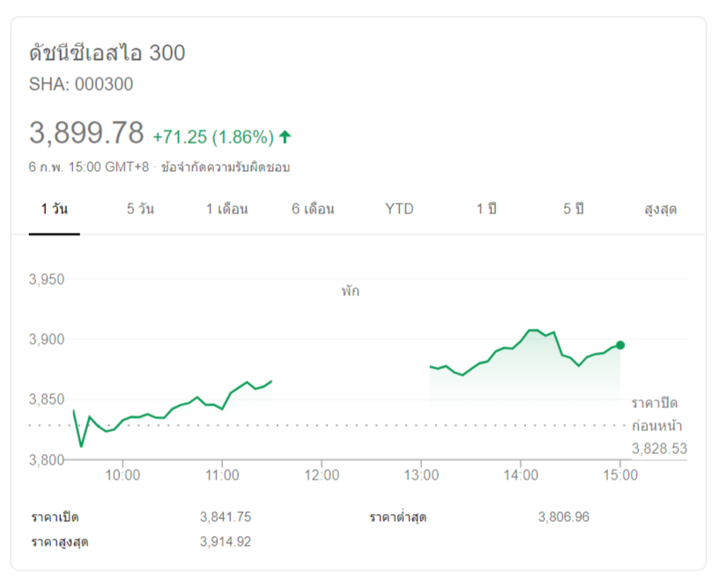Click the ดัชนีซีเอสไอ 300 title
The height and width of the screenshot is (588, 720).
coord(107,53)
